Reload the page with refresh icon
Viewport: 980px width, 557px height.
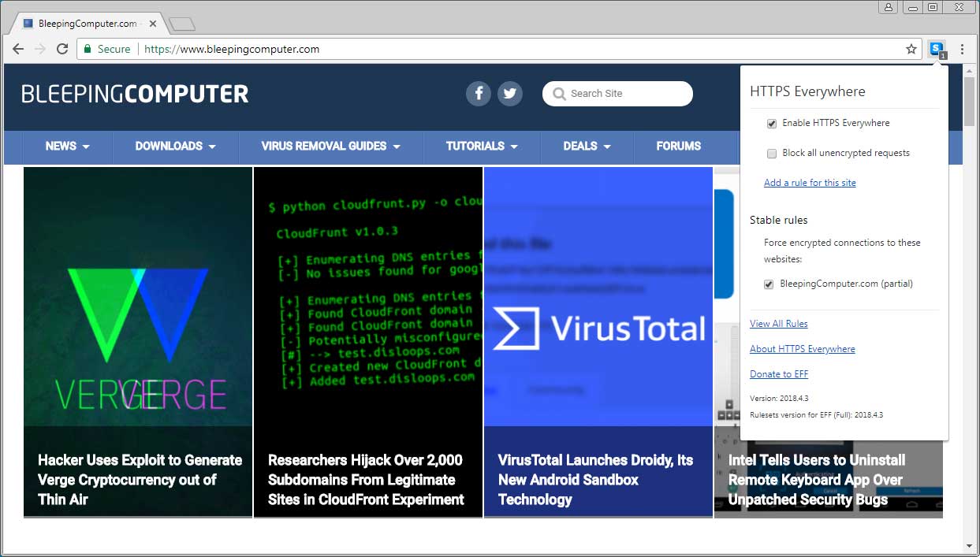coord(61,50)
